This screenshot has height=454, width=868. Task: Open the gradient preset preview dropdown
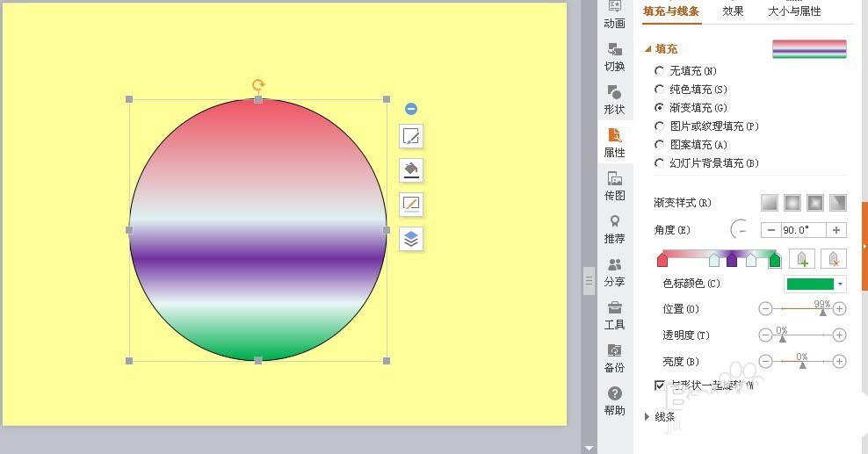tap(809, 48)
